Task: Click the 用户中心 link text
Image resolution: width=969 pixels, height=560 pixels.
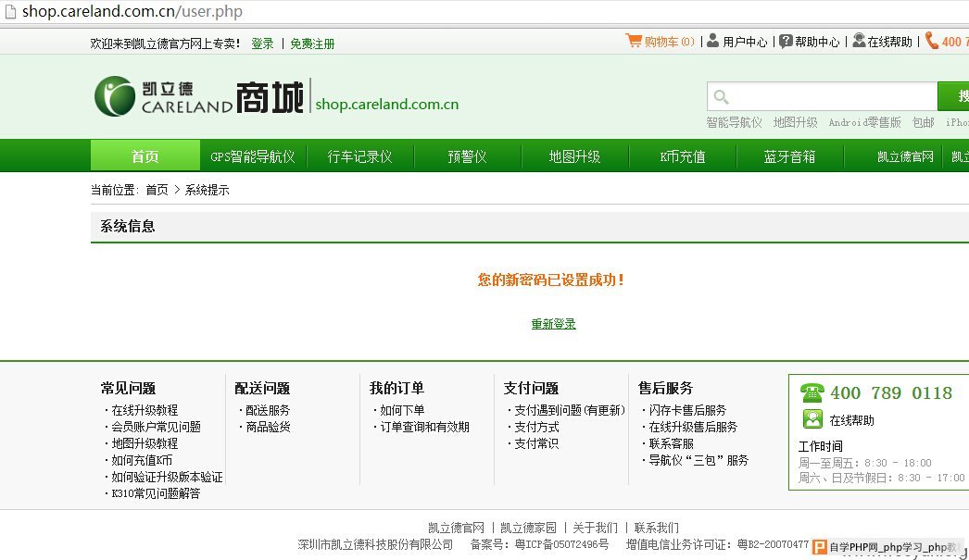Action: [x=746, y=42]
